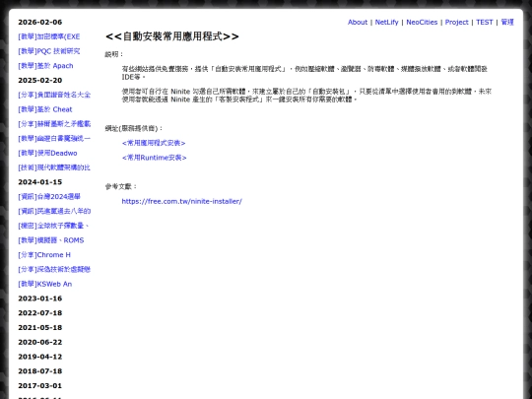Follow the <常用應用程式安裝> link

[154, 143]
